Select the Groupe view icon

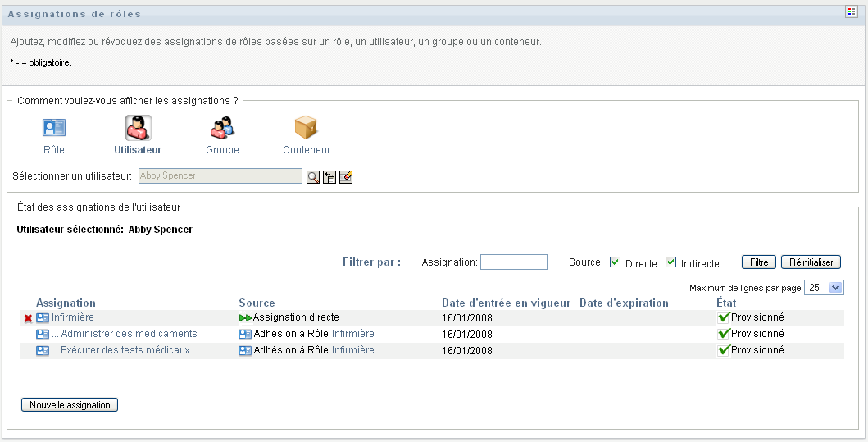[x=223, y=127]
